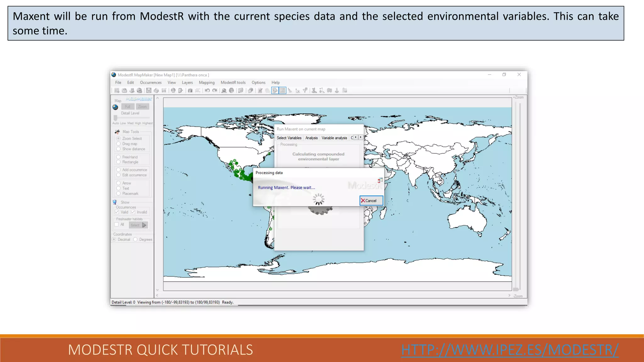Click the freshwater habitats Select button
The width and height of the screenshot is (644, 362).
[138, 225]
